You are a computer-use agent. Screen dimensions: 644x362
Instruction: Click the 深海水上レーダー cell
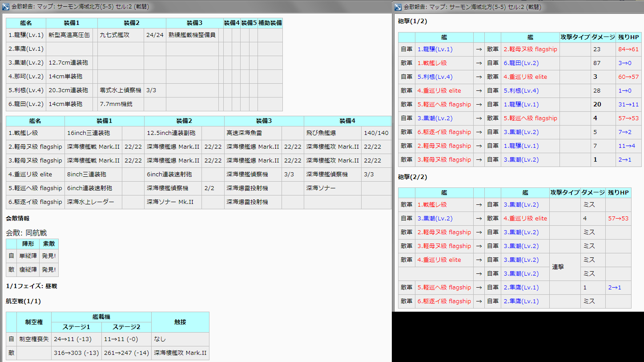point(91,202)
